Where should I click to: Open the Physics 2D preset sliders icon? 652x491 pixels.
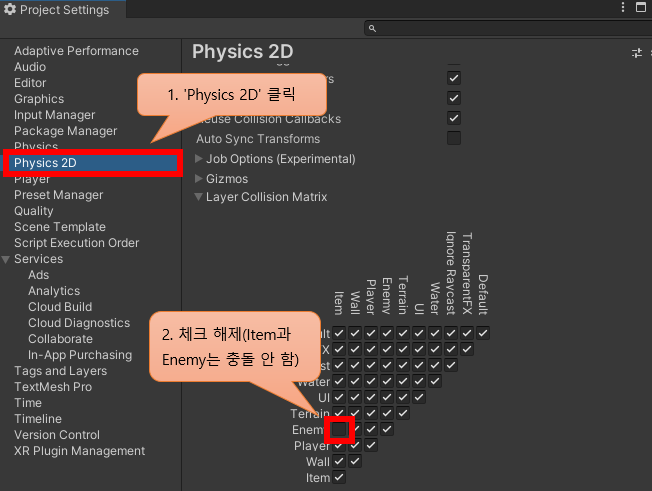click(x=637, y=53)
